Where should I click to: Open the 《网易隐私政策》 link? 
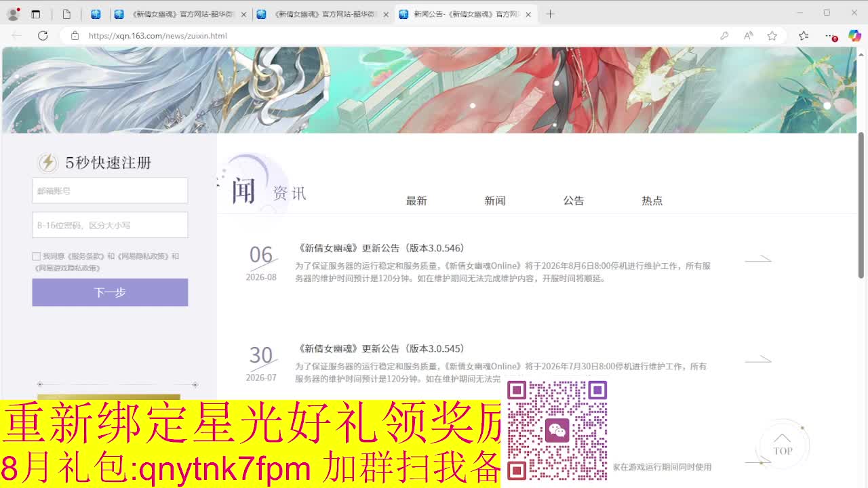[x=143, y=256]
